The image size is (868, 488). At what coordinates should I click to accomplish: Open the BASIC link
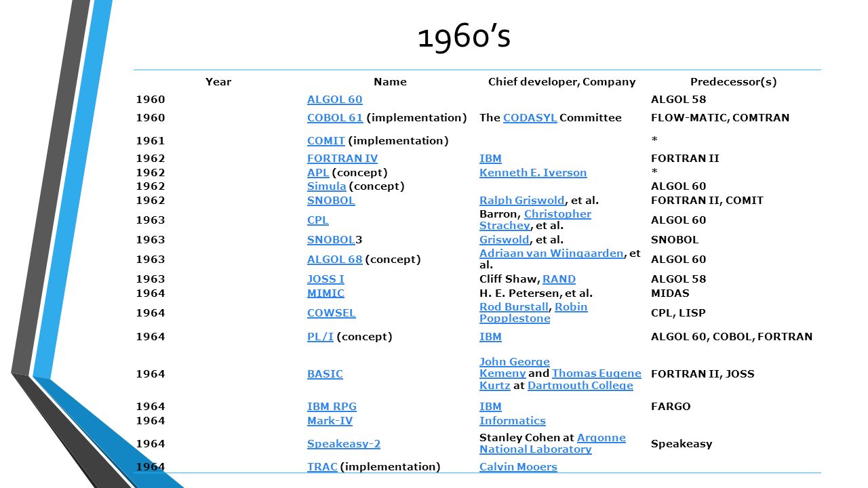325,374
